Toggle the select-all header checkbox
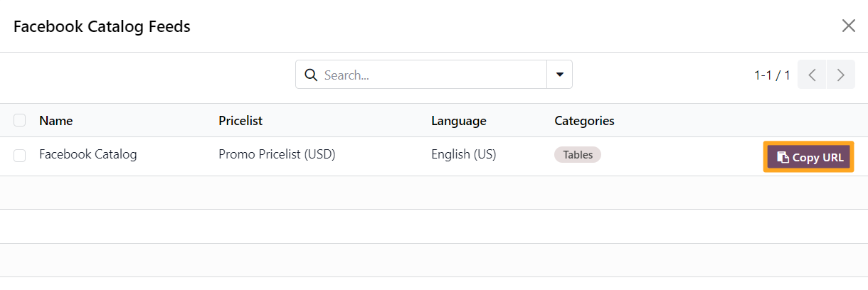Viewport: 868px width, 290px height. click(19, 120)
